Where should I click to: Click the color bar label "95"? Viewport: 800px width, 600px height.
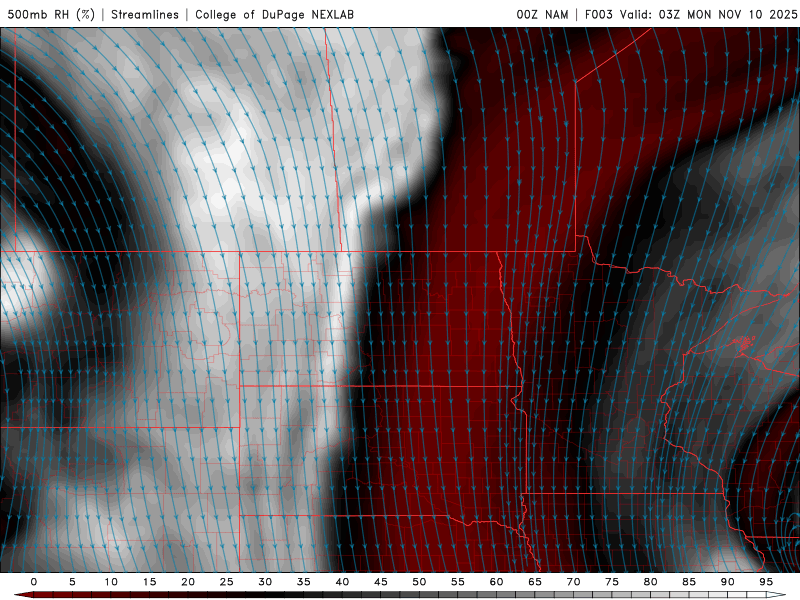(x=766, y=582)
